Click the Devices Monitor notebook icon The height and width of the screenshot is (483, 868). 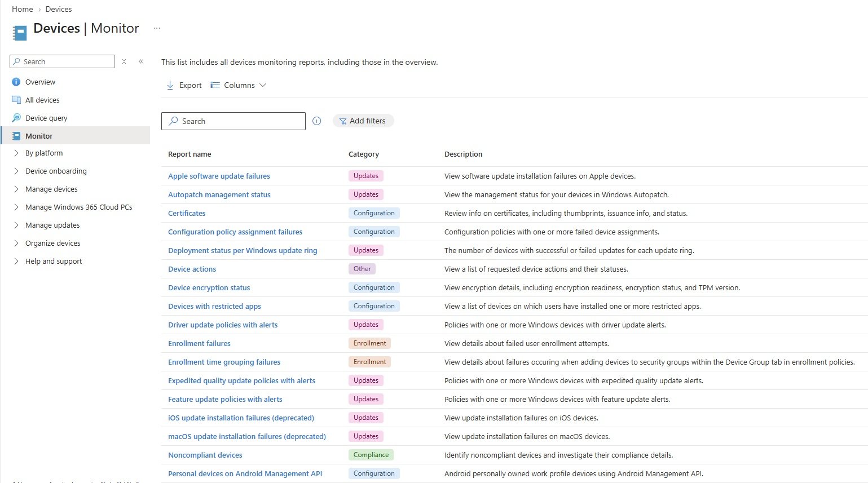[20, 33]
